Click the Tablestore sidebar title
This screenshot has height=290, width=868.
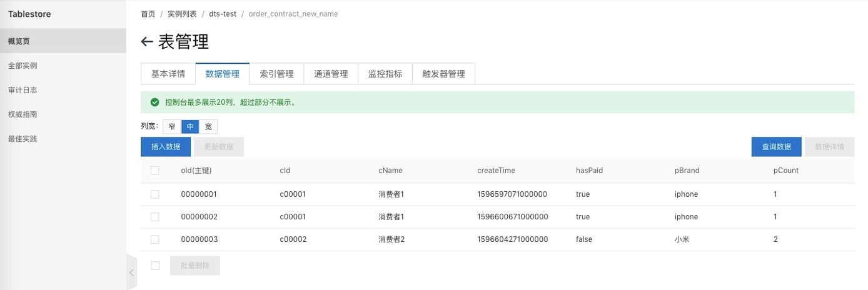pyautogui.click(x=29, y=14)
